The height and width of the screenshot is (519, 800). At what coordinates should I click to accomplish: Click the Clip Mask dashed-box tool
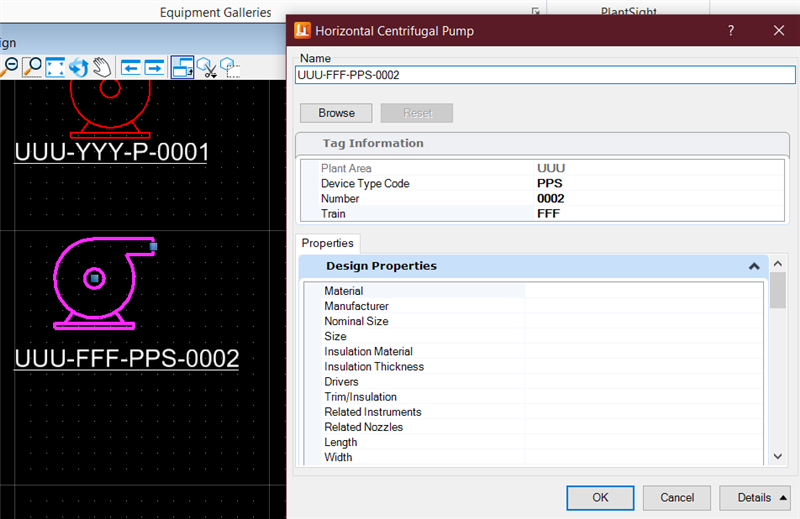click(x=230, y=67)
